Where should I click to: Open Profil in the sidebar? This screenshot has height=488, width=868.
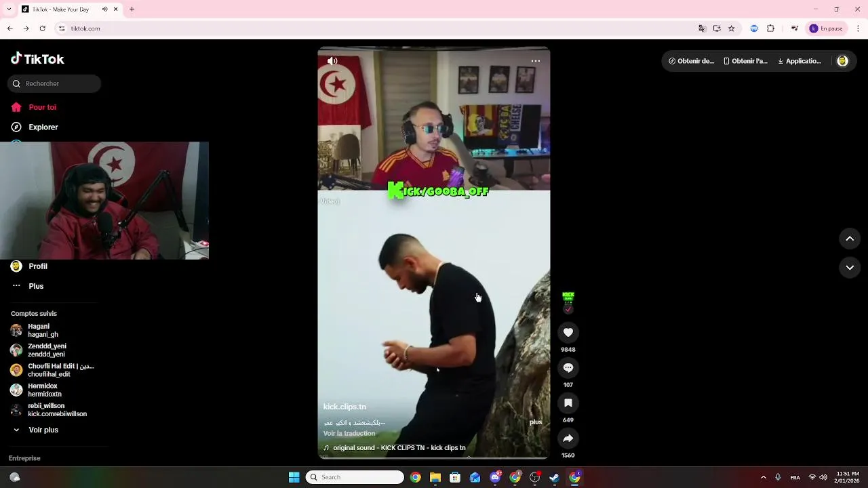pyautogui.click(x=30, y=266)
